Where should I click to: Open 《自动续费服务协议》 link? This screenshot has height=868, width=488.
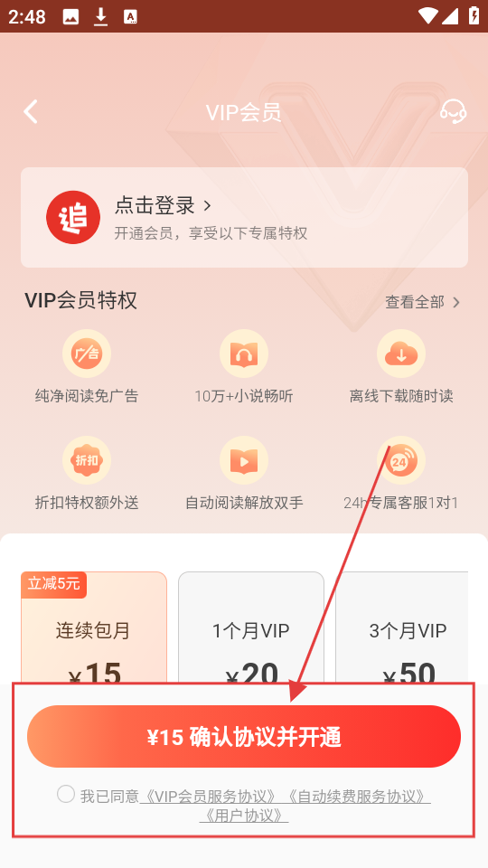tap(358, 797)
